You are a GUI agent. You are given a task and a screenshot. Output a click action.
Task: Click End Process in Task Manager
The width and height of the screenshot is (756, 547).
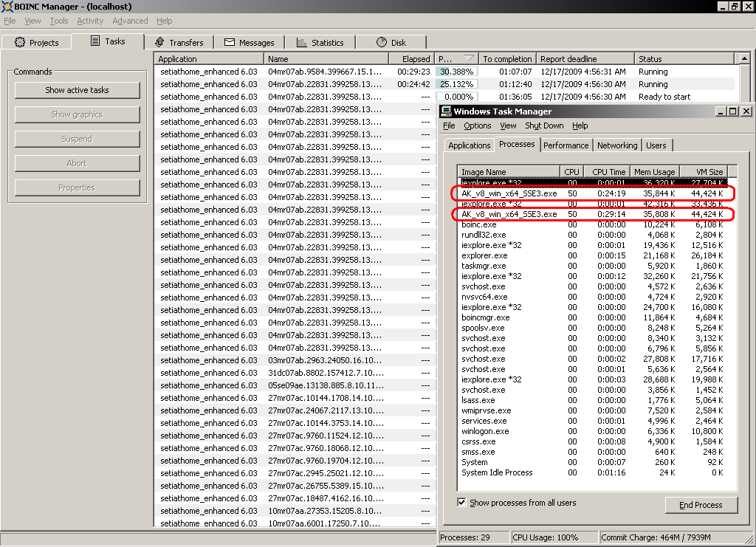[x=701, y=505]
